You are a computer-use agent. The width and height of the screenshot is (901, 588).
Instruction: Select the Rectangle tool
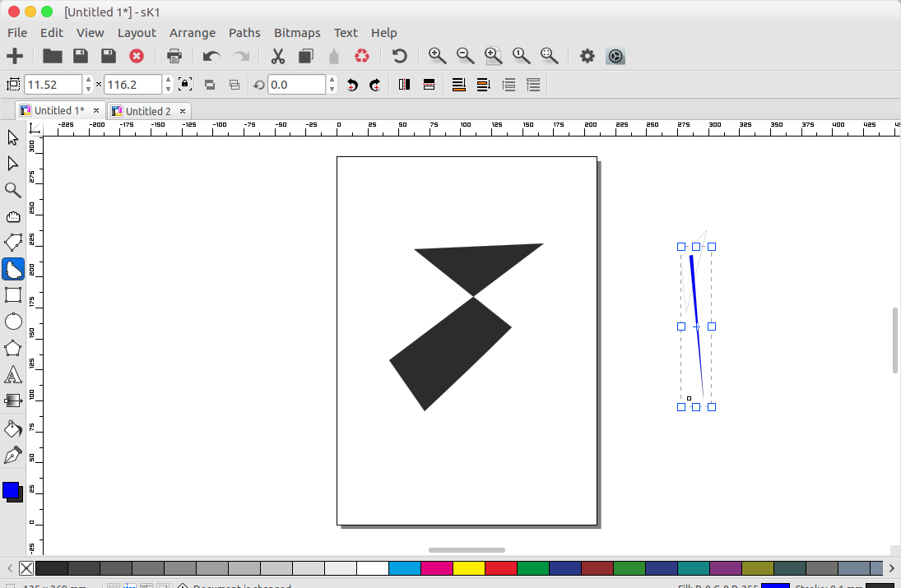tap(12, 295)
